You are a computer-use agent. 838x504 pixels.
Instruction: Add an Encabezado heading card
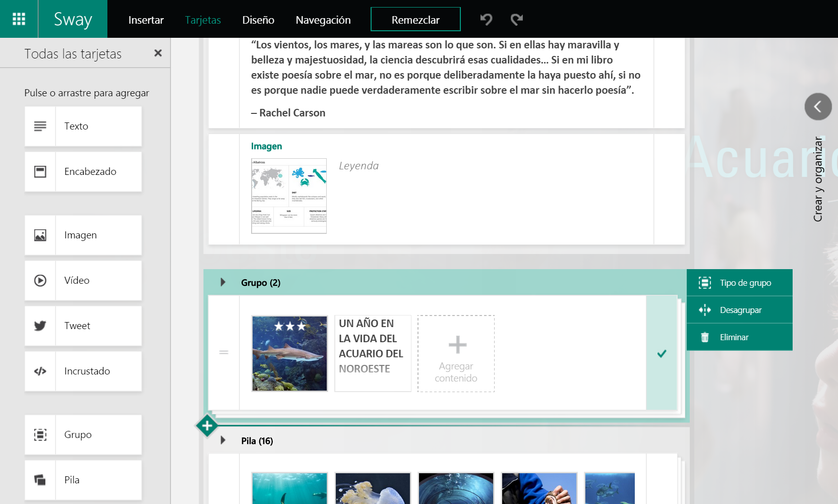[83, 172]
